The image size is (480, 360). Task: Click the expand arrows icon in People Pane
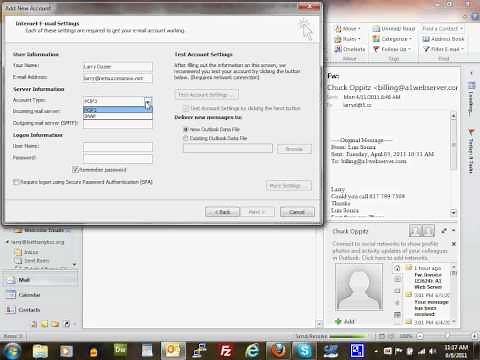444,231
